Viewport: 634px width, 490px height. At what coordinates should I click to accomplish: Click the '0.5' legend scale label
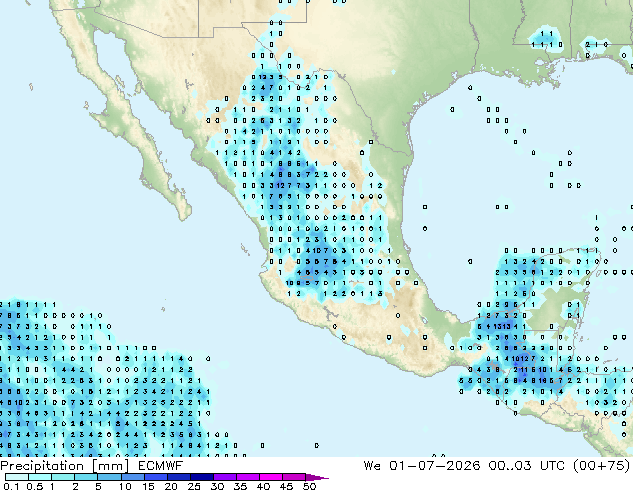[x=35, y=486]
